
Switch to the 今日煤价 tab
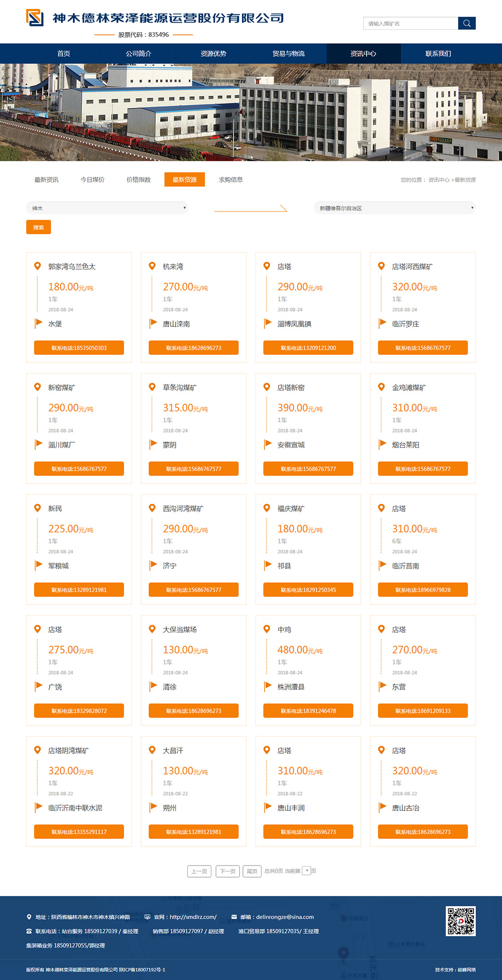(92, 180)
